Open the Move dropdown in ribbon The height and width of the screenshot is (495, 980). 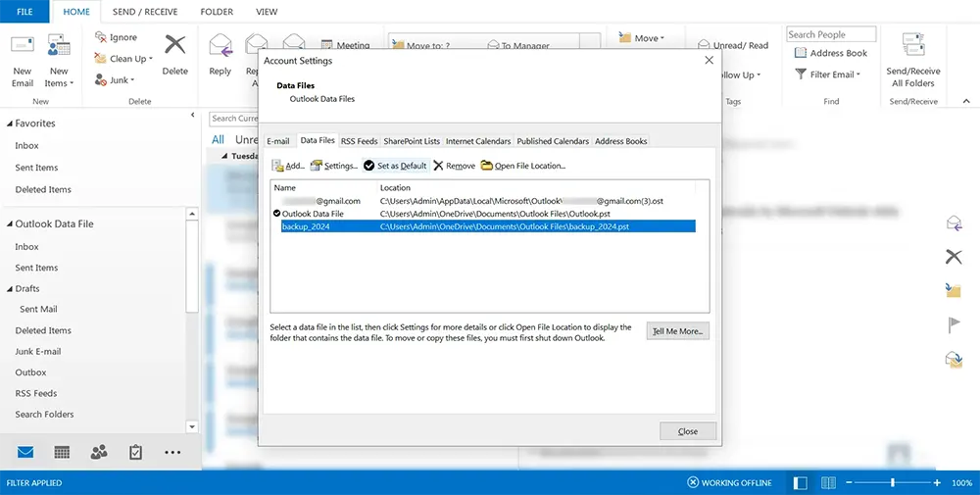tap(642, 38)
